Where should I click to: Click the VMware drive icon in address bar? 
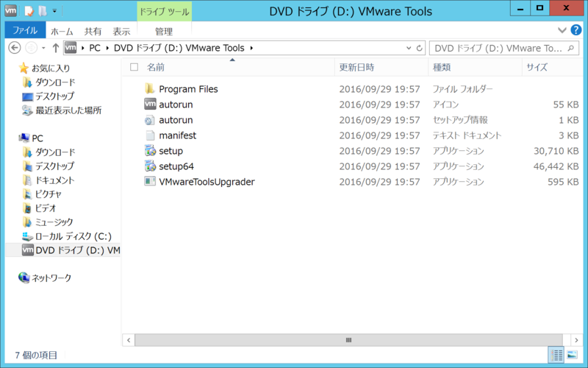[x=71, y=48]
